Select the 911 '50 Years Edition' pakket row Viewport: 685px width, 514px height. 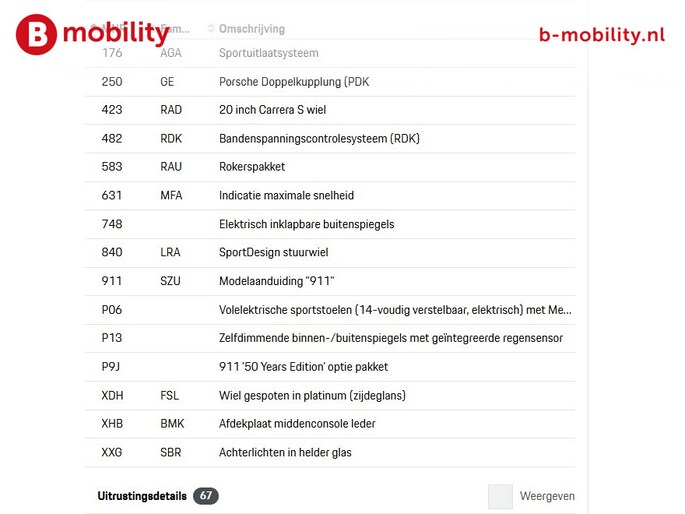point(303,367)
